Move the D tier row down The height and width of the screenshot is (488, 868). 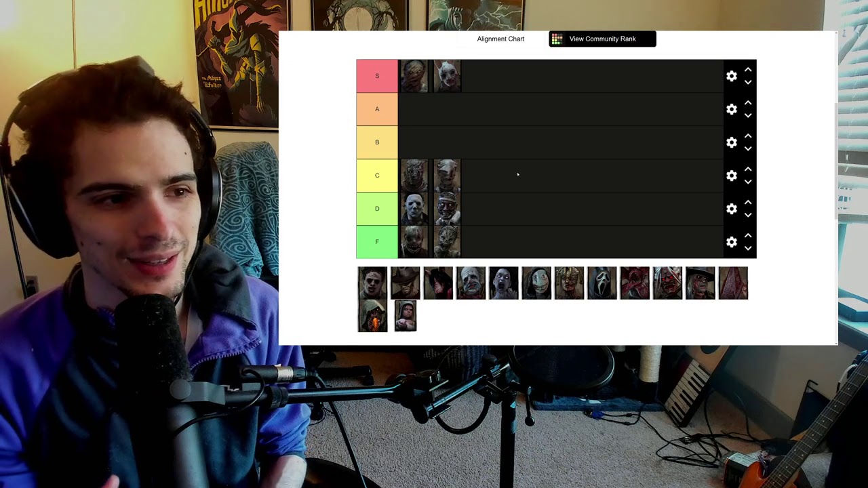748,216
